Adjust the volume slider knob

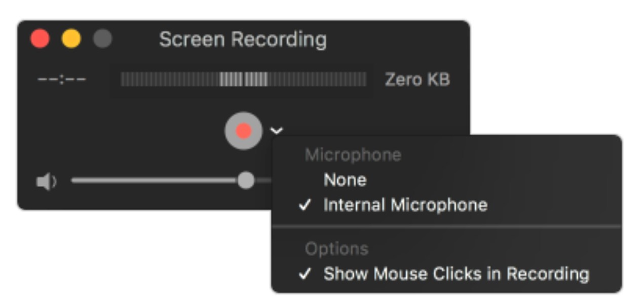[246, 180]
